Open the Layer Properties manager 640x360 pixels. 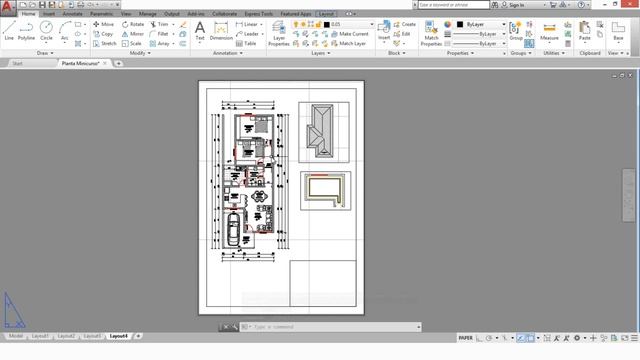tap(279, 33)
